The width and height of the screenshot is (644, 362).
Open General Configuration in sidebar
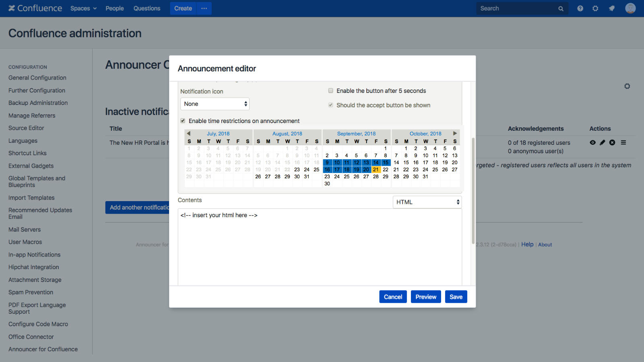37,78
